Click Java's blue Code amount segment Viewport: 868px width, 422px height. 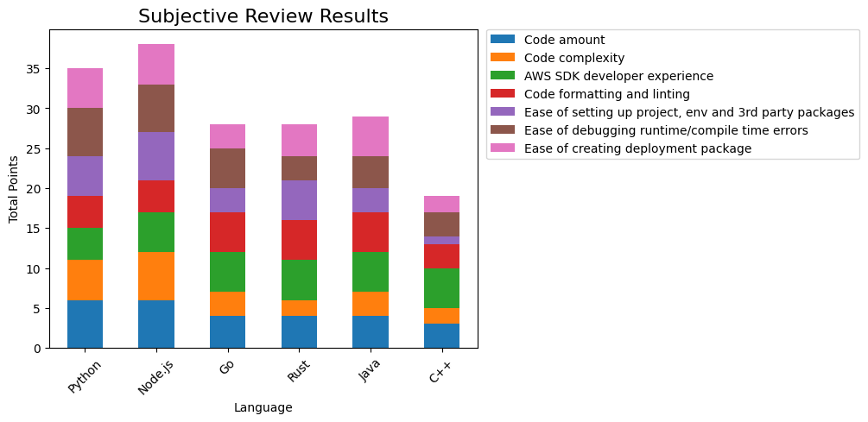371,332
